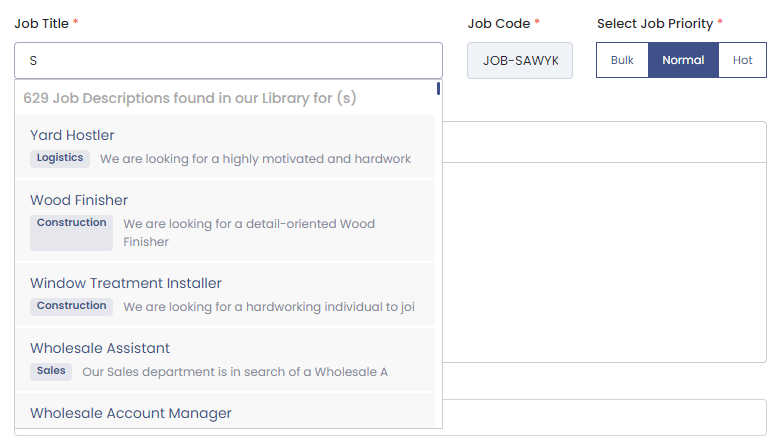Click the Construction tag on Wood Finisher
The height and width of the screenshot is (437, 782).
pos(71,223)
